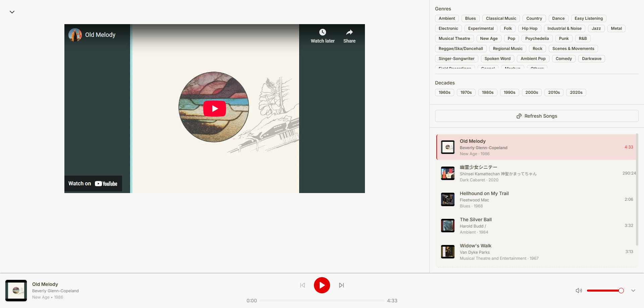
Task: Choose the Regional Music genre tag
Action: point(507,49)
